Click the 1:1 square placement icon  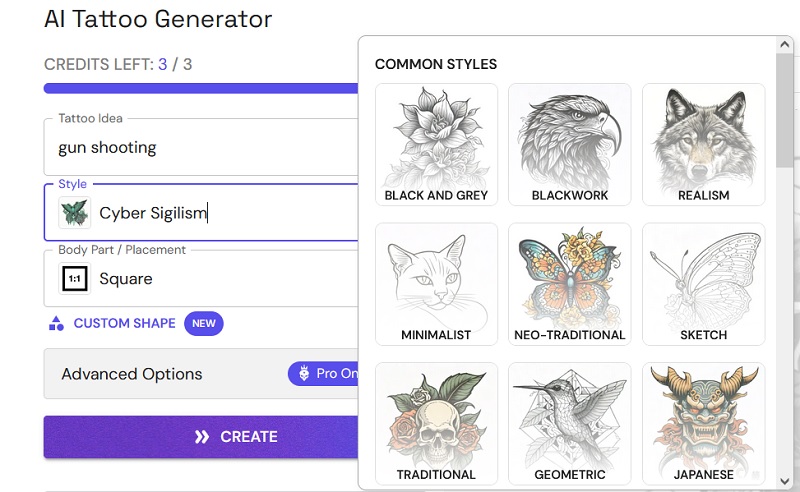(74, 279)
